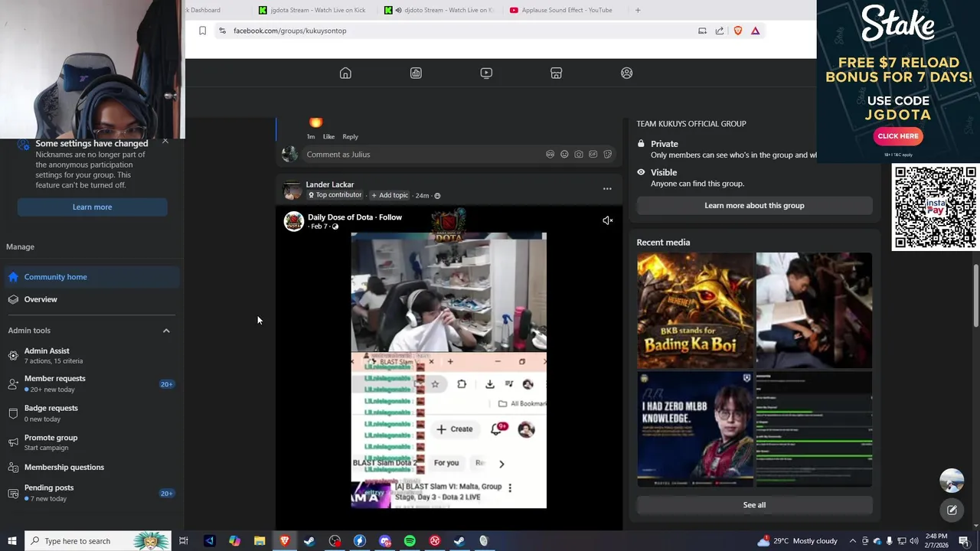Insert avatar sticker in comment box
The height and width of the screenshot is (551, 980).
point(550,155)
